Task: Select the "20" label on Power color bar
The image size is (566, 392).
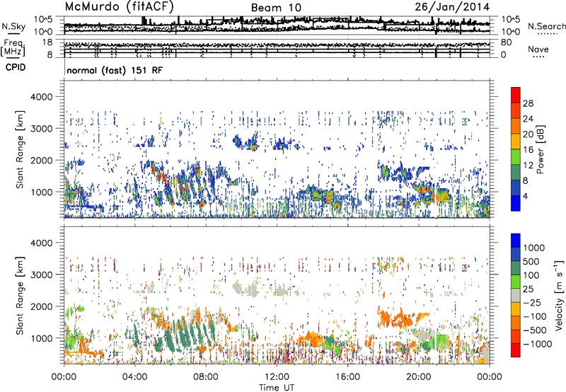Action: [x=528, y=134]
